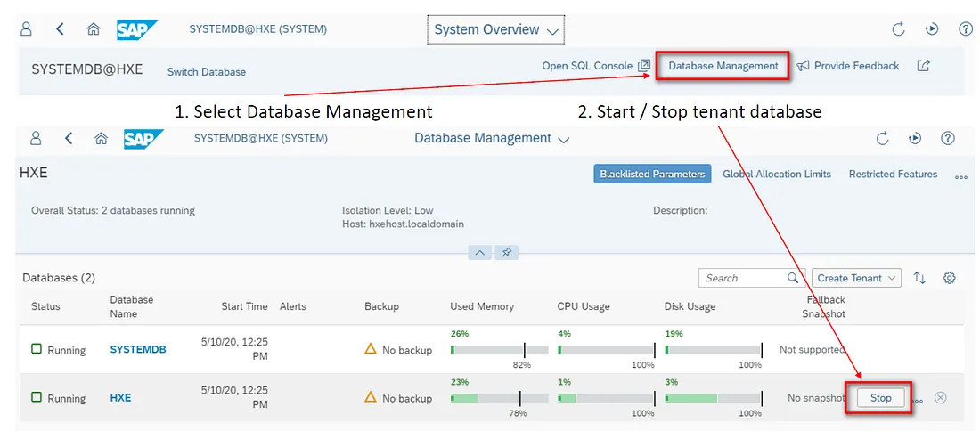Click backup warning triangle on HXE row
Viewport: 980px width, 431px height.
371,397
